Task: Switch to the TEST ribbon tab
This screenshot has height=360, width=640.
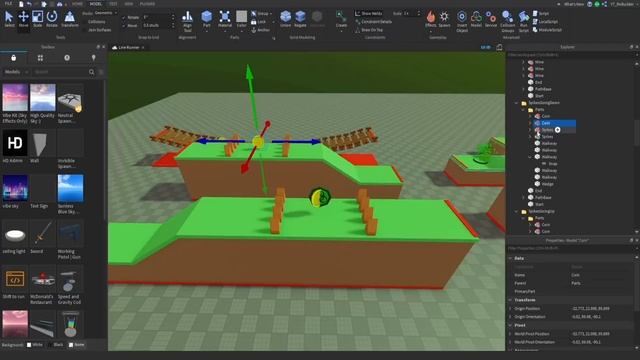Action: click(x=113, y=4)
